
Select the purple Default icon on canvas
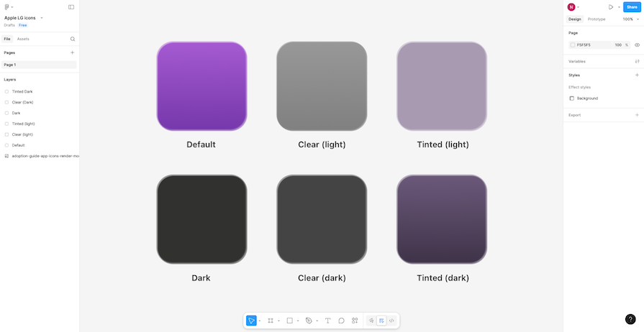pos(201,86)
